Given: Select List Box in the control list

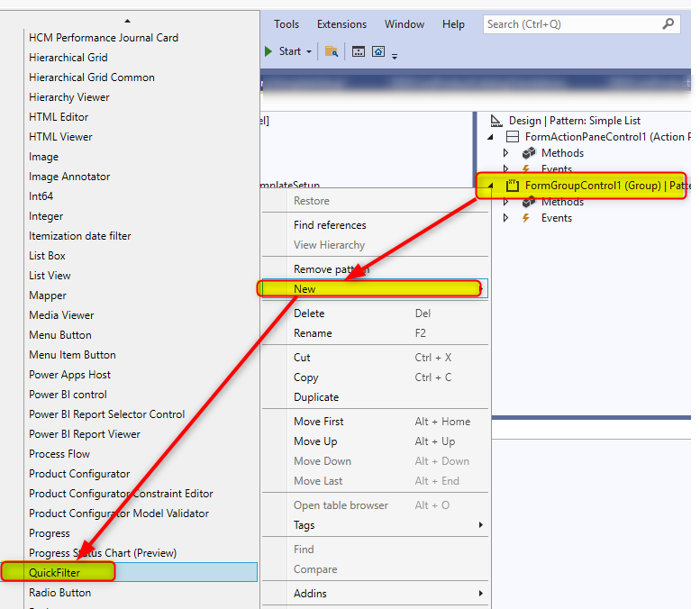Looking at the screenshot, I should (x=47, y=256).
